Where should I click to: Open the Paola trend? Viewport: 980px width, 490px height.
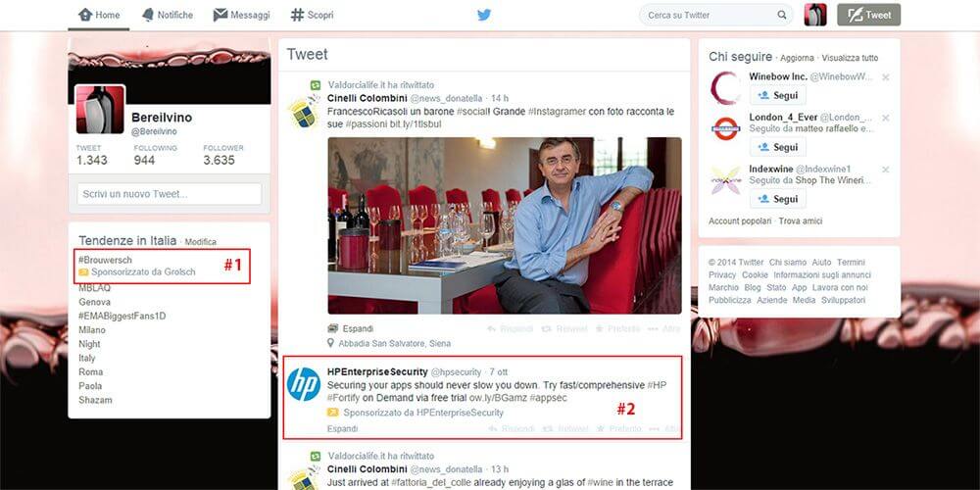(90, 385)
